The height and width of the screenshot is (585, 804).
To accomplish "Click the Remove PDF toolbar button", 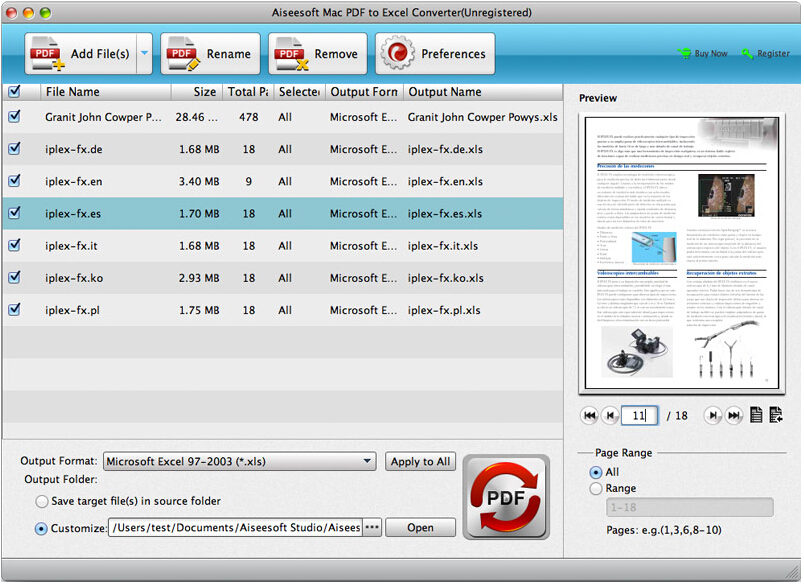I will coord(317,54).
